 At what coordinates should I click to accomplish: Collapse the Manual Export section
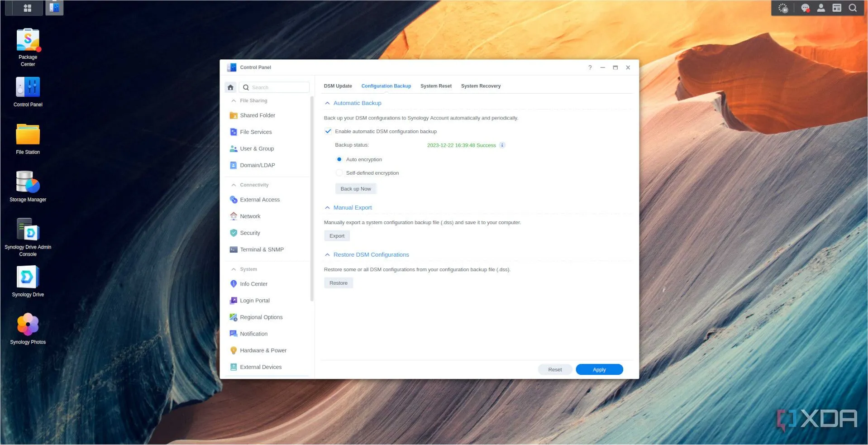pos(327,208)
